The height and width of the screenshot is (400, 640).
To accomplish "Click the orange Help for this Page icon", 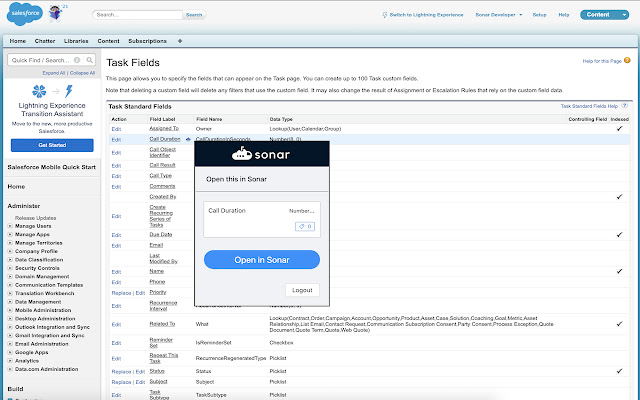I will 627,60.
